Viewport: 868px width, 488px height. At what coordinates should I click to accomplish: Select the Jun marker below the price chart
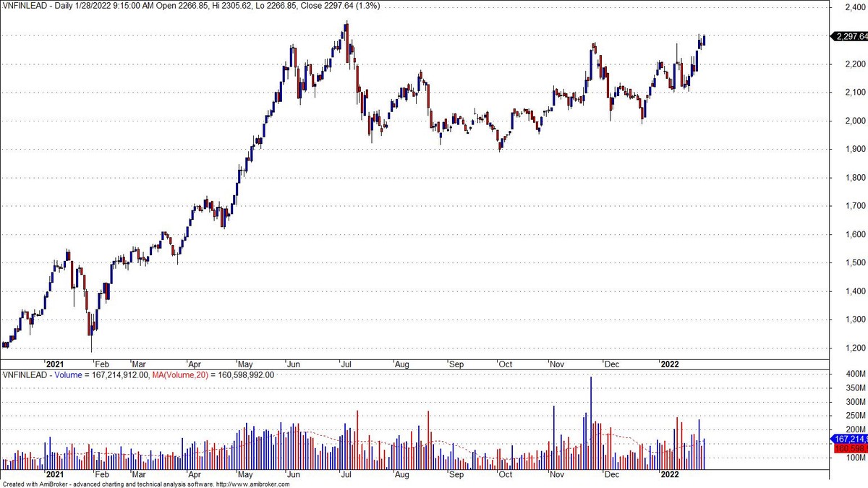click(x=292, y=364)
